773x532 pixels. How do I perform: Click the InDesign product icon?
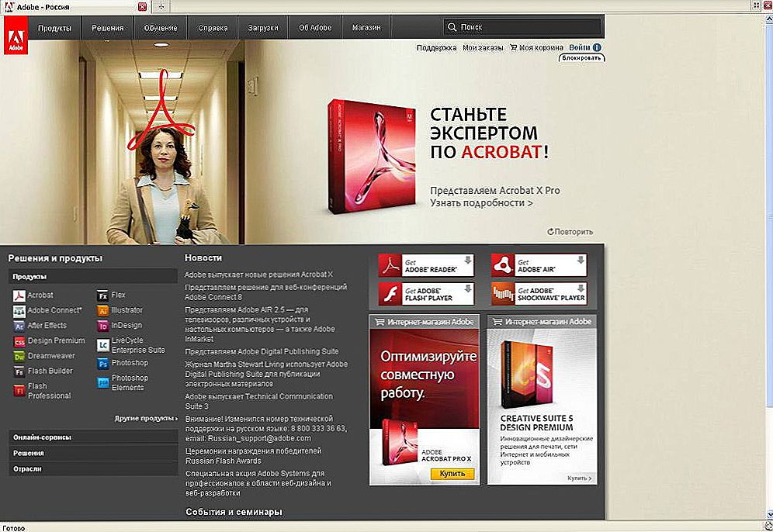102,326
